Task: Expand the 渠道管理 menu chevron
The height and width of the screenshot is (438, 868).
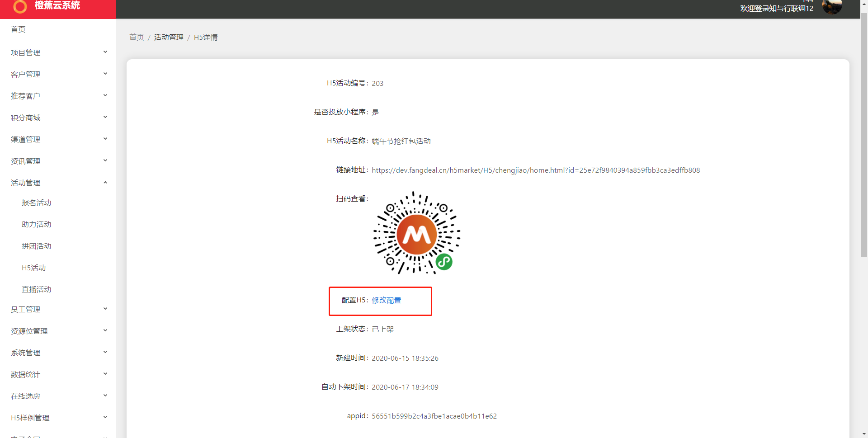Action: coord(105,139)
